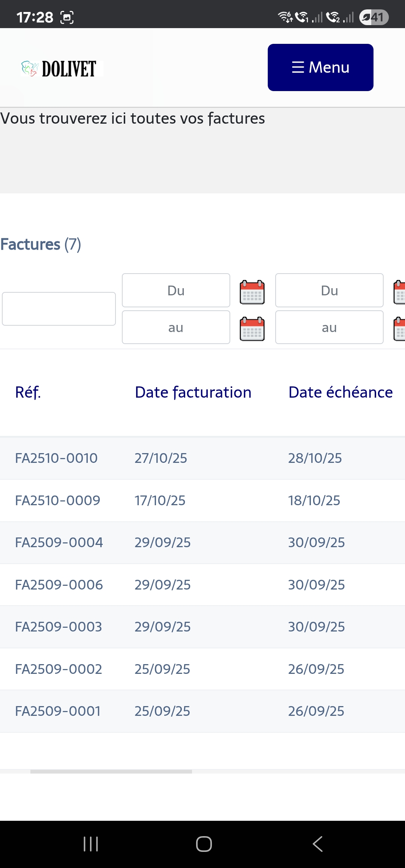Click the due date 'Du' field
This screenshot has height=868, width=405.
[x=329, y=290]
